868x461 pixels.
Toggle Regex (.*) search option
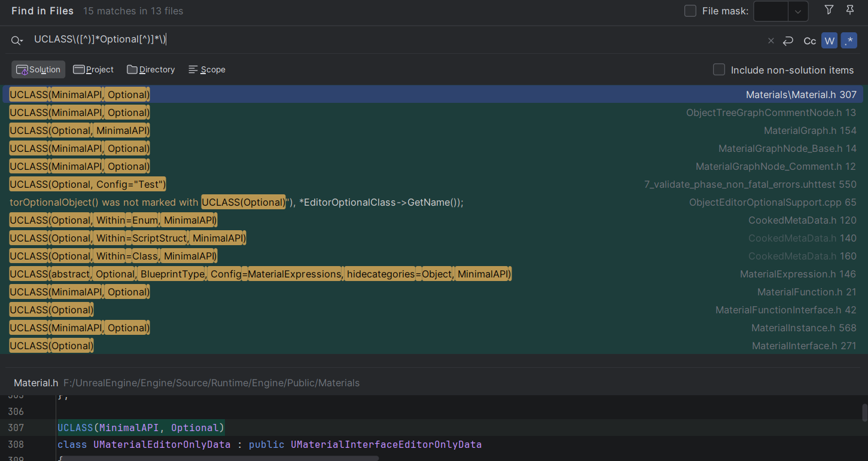[849, 41]
